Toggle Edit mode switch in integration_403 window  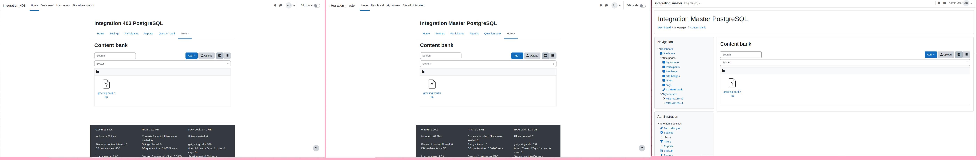click(317, 6)
